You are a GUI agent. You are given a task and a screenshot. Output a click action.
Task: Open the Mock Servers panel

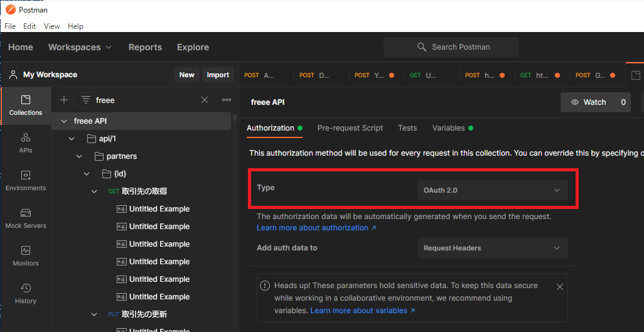tap(26, 218)
